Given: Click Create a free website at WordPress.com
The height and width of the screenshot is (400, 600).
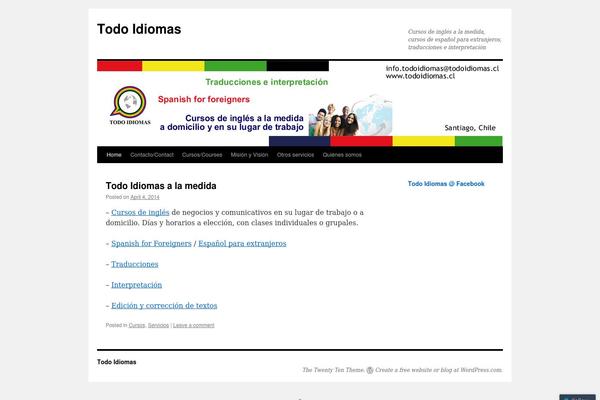Looking at the screenshot, I should [439, 370].
